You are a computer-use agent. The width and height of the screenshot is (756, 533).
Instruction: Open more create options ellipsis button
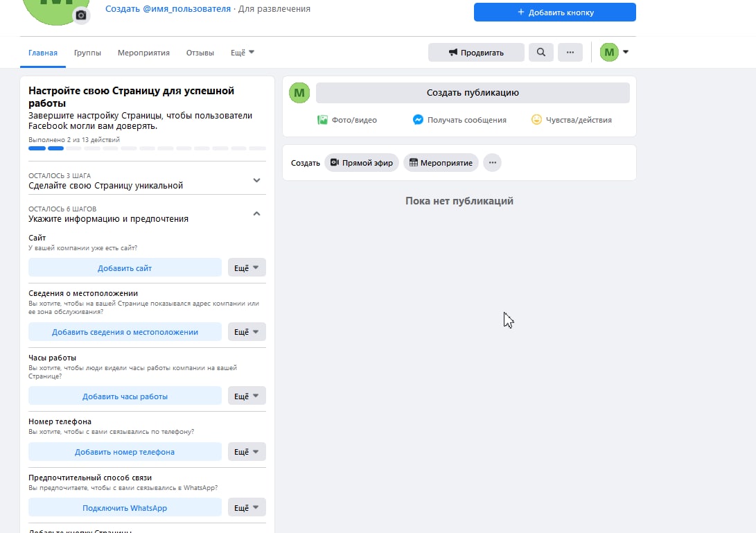coord(492,163)
